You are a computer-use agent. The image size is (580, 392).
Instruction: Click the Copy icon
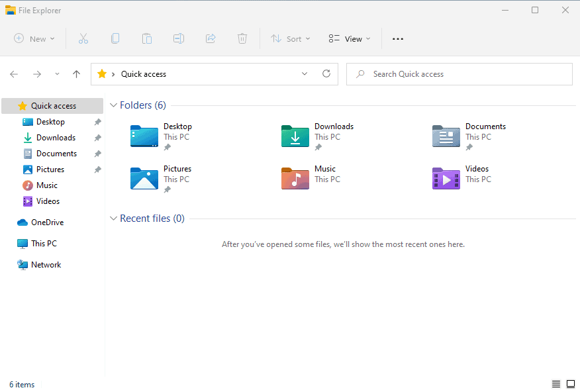coord(115,38)
